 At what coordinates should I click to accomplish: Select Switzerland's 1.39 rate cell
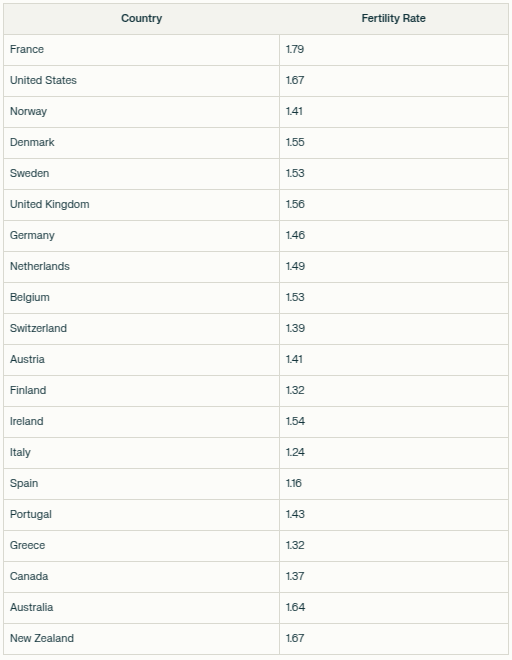(394, 329)
